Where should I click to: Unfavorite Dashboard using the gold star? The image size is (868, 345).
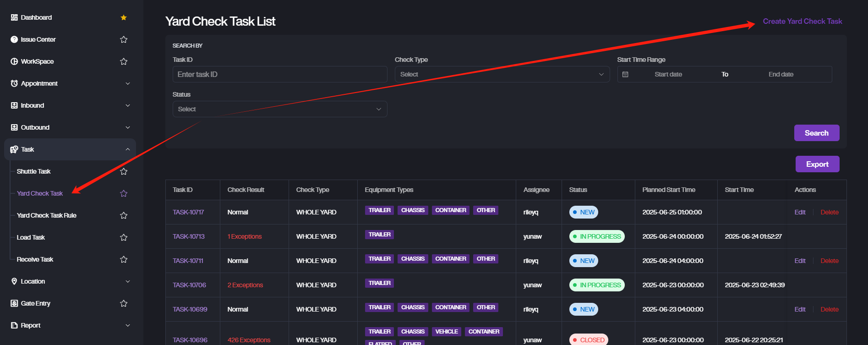(124, 17)
